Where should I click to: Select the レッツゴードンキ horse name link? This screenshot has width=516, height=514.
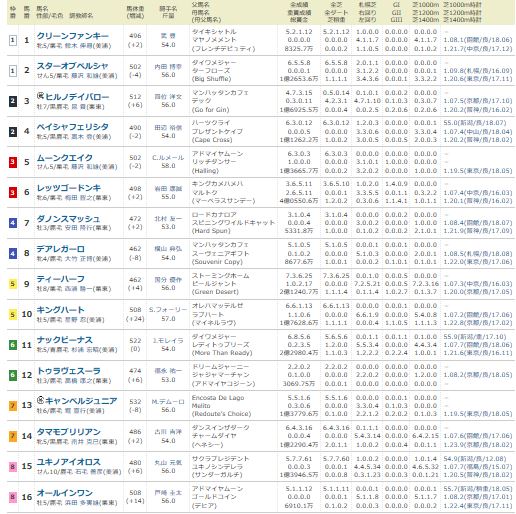pos(69,188)
